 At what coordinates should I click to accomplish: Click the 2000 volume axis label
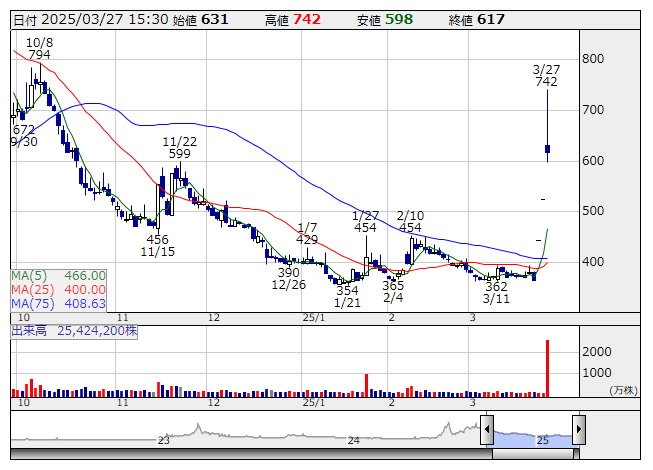point(597,352)
